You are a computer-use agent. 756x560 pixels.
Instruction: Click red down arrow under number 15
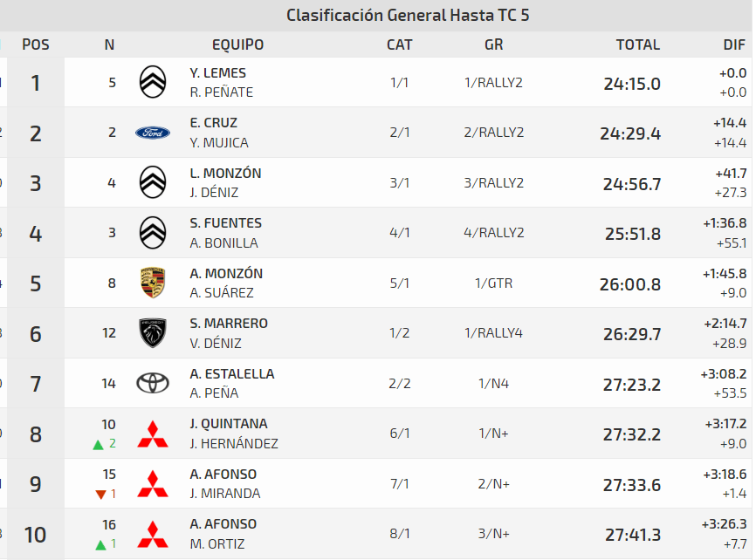[x=99, y=495]
